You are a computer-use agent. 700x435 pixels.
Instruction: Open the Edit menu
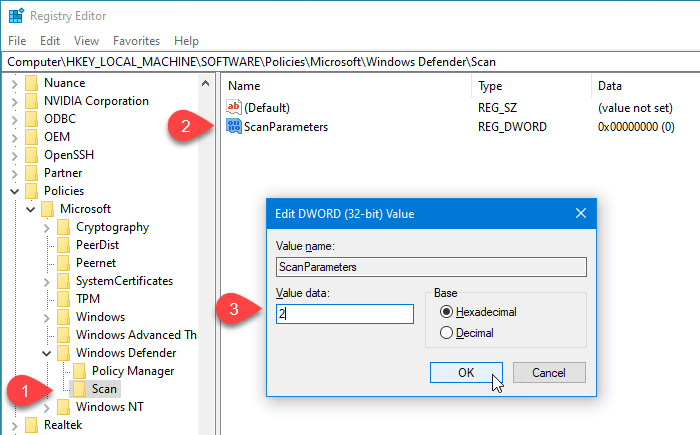50,41
